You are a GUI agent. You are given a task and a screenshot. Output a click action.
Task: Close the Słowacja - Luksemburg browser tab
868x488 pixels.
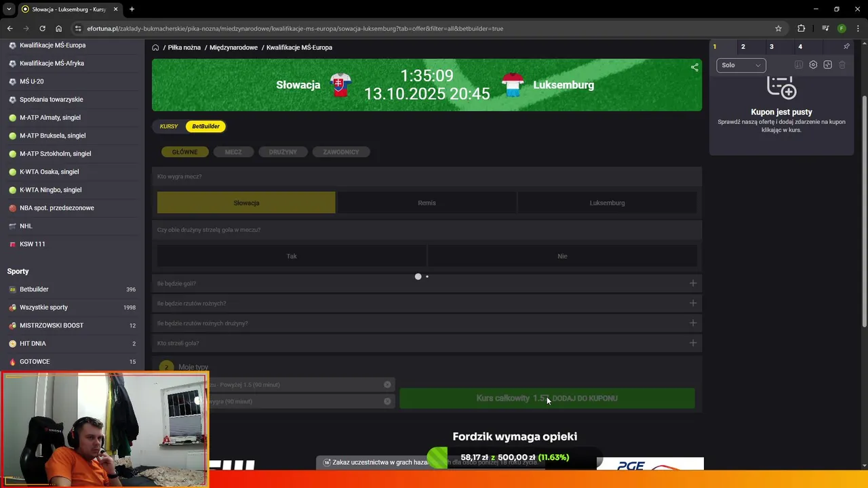tap(115, 9)
